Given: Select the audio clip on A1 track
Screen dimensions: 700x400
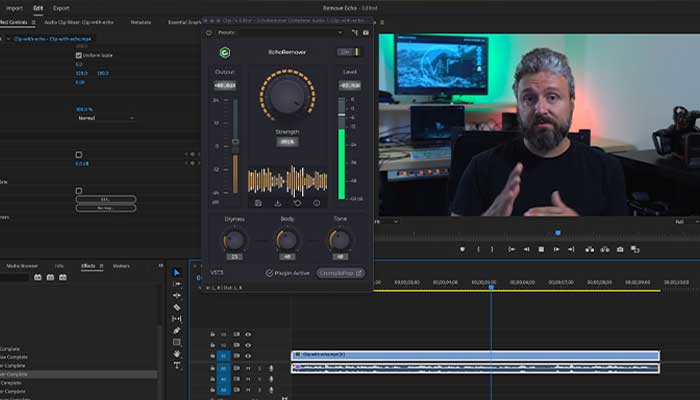Looking at the screenshot, I should tap(475, 368).
